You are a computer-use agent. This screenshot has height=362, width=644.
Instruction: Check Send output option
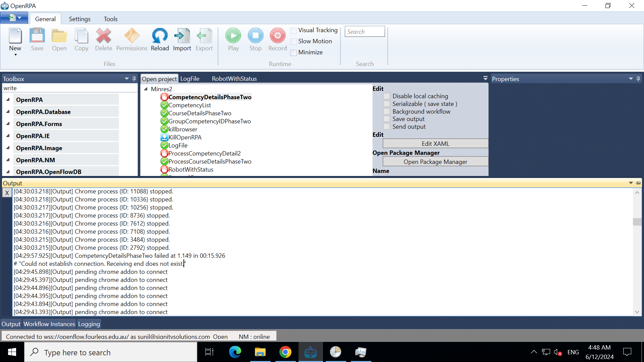[387, 127]
